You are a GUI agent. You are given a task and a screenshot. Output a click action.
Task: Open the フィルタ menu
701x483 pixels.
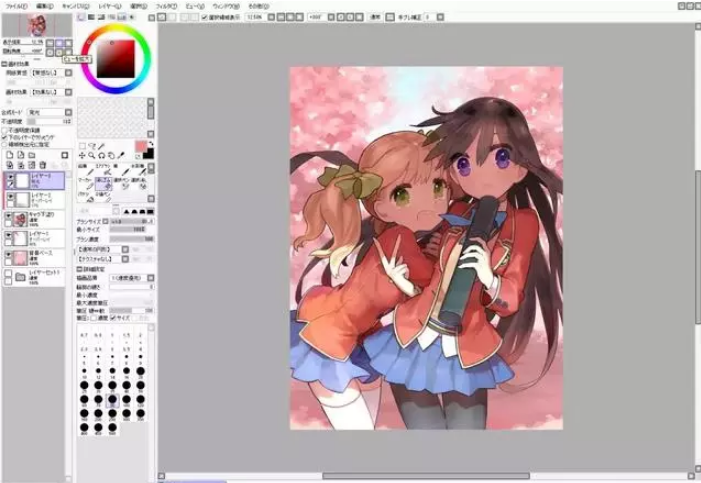tap(166, 6)
